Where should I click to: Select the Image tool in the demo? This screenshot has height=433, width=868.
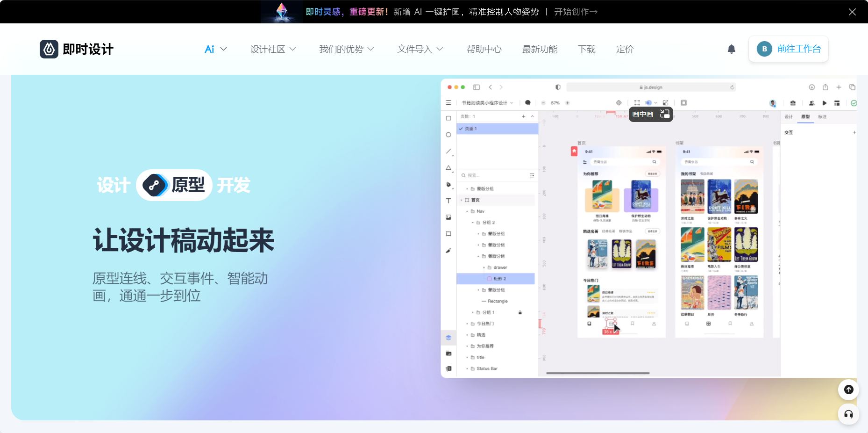(x=448, y=217)
